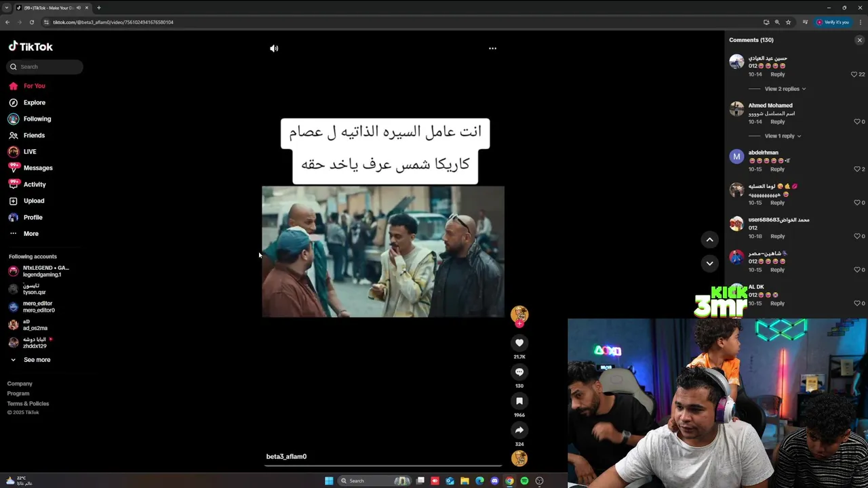Image resolution: width=868 pixels, height=488 pixels.
Task: Mute the video with the speaker icon
Action: click(274, 48)
